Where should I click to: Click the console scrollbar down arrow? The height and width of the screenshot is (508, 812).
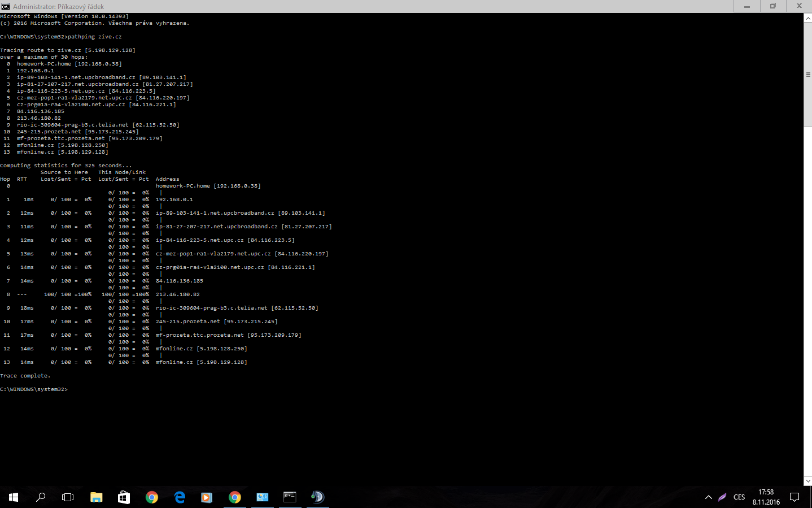(x=807, y=481)
